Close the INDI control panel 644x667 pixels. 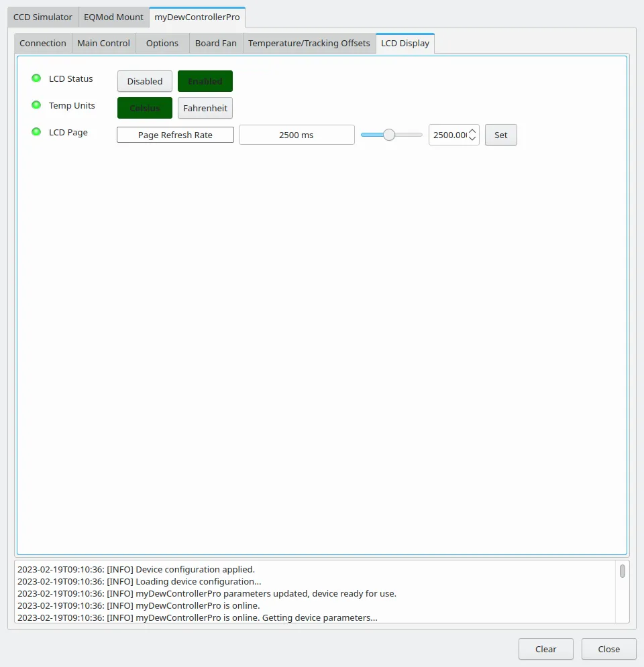608,649
